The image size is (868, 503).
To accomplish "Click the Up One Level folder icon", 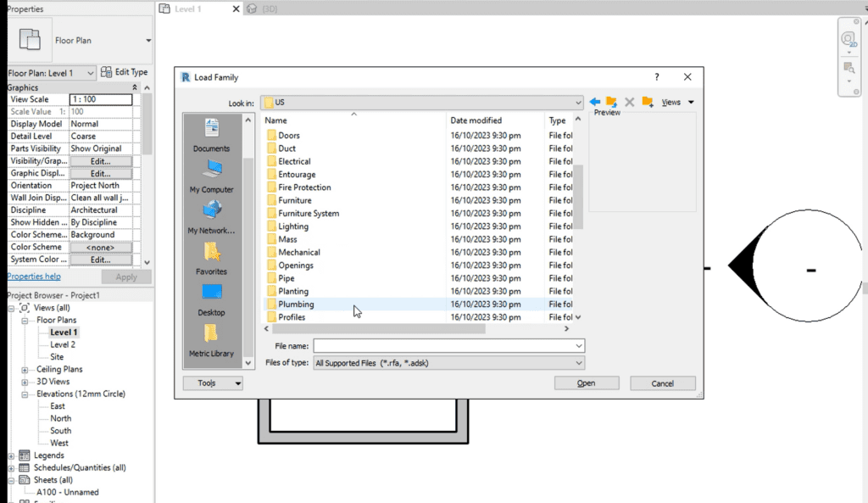I will pos(611,103).
